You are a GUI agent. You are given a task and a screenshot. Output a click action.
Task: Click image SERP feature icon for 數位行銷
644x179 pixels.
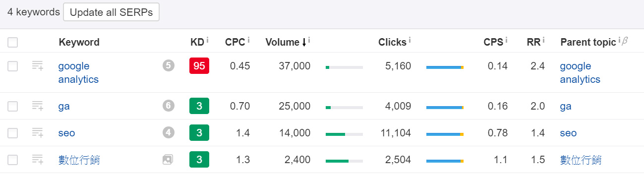tap(168, 160)
